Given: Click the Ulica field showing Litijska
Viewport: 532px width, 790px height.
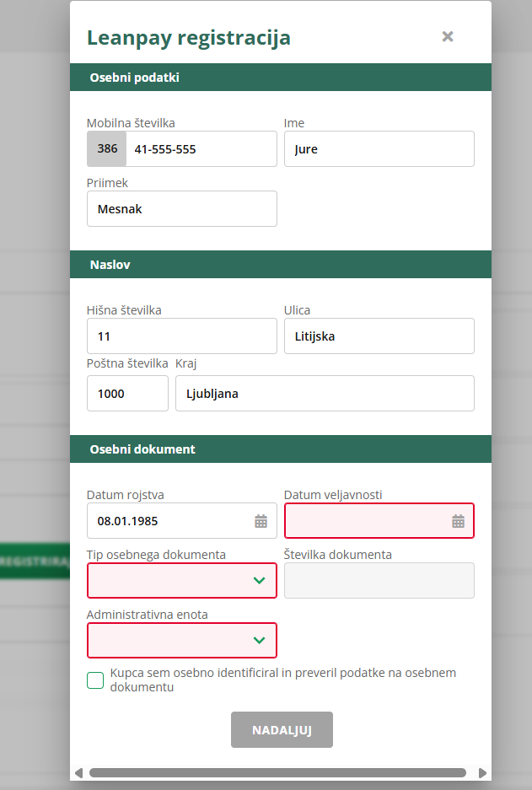Looking at the screenshot, I should pos(379,336).
